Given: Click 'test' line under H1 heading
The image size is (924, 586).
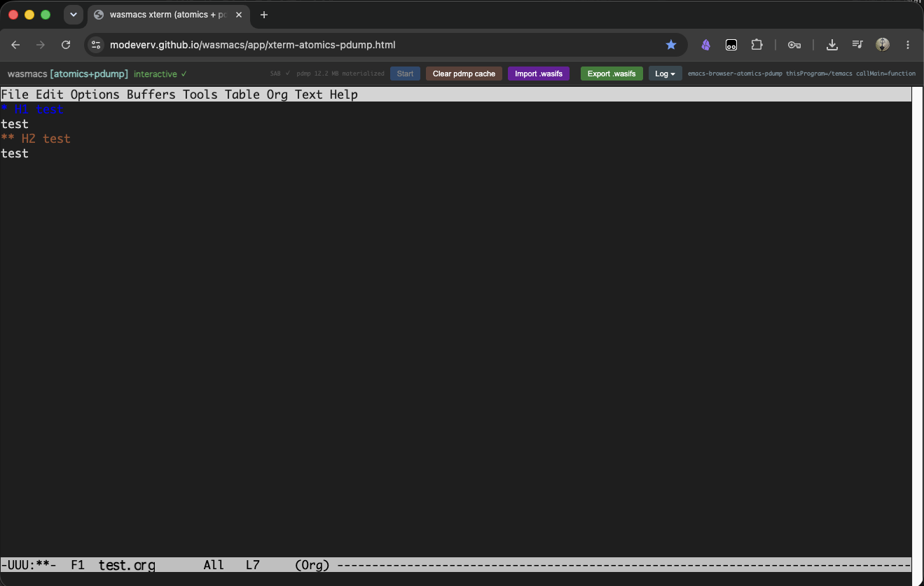Looking at the screenshot, I should (x=15, y=124).
